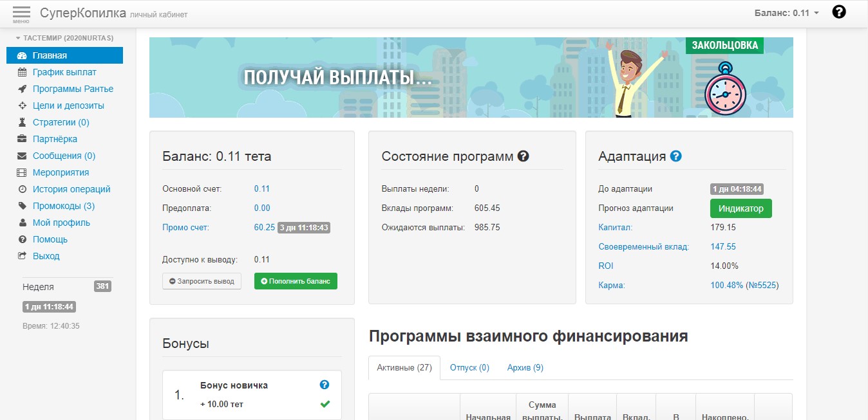
Task: Click the Запросить вывод button
Action: point(202,281)
